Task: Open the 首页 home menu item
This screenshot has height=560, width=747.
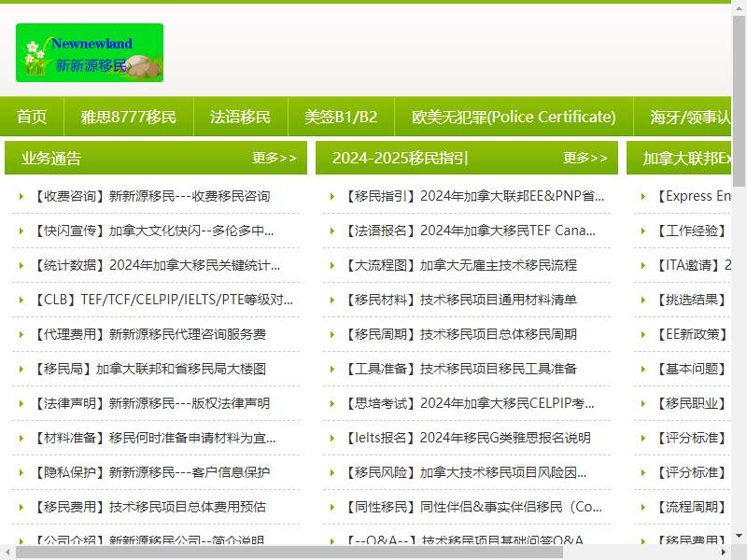Action: coord(32,117)
